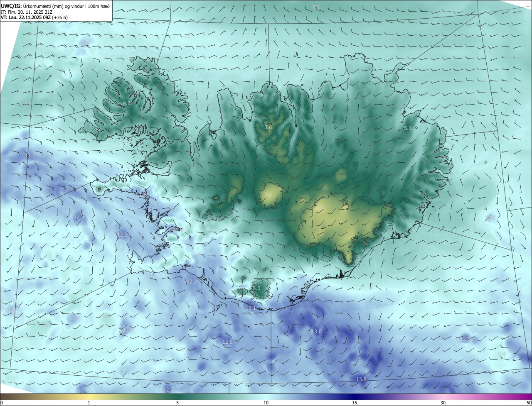Click the 12.3 value off the west coast

coord(123,235)
